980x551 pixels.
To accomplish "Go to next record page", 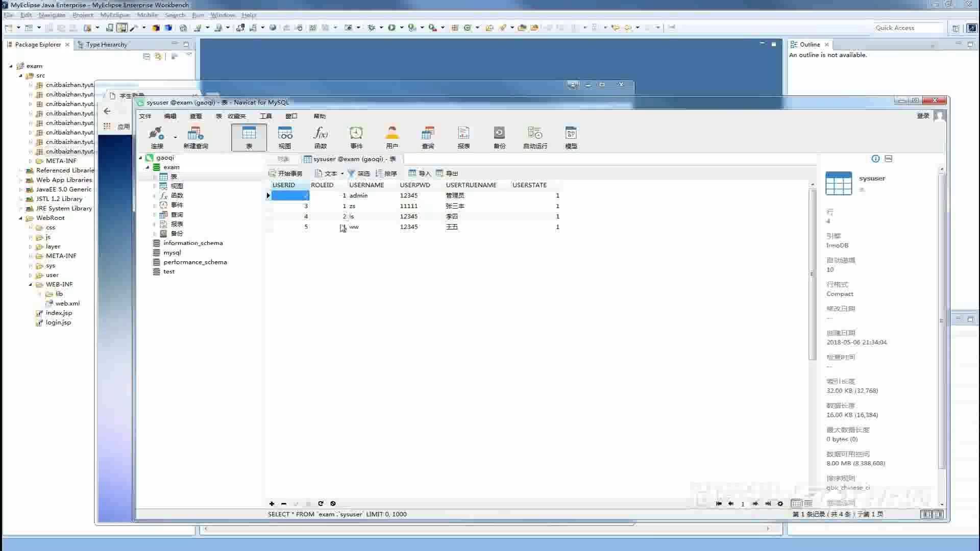I will pyautogui.click(x=755, y=504).
